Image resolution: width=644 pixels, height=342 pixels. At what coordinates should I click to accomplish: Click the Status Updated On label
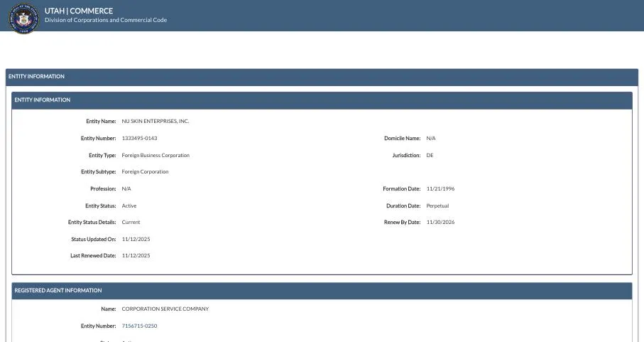(94, 239)
